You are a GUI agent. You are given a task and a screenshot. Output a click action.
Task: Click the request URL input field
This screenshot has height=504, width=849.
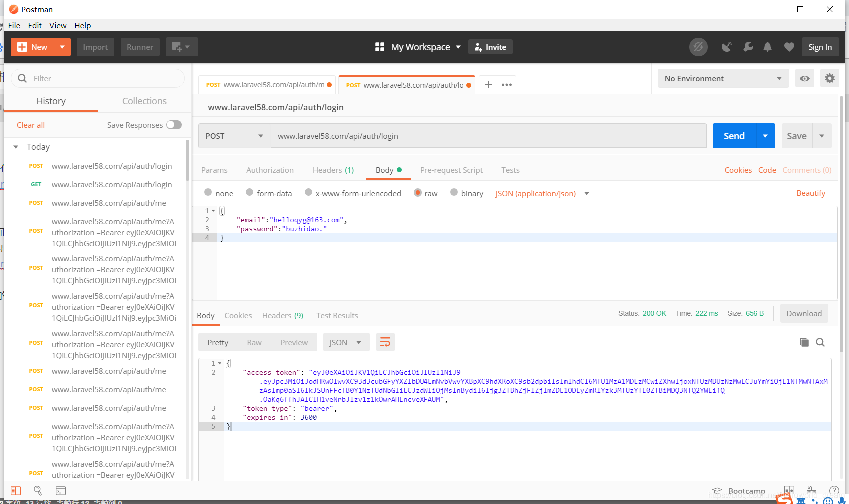coord(488,136)
